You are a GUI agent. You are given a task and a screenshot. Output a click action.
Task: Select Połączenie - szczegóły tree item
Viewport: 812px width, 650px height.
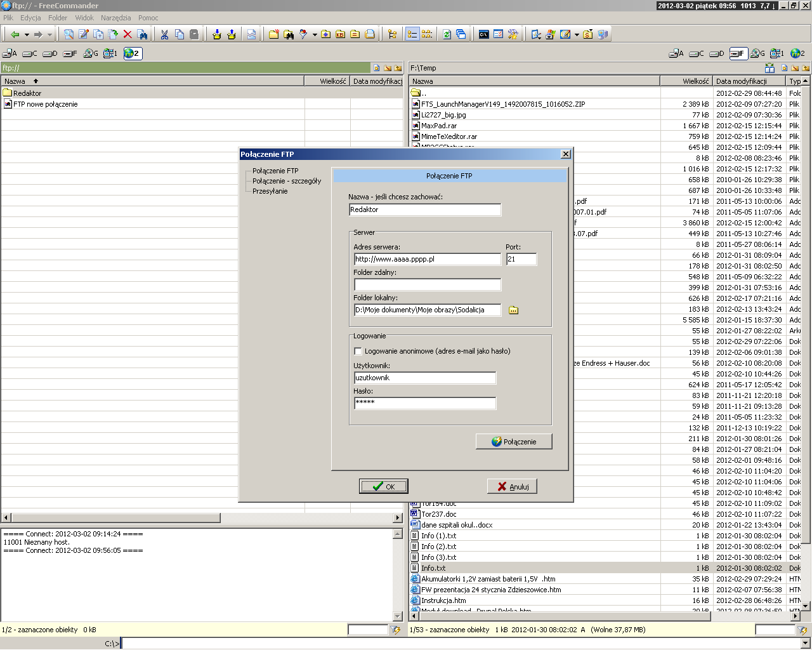[287, 181]
